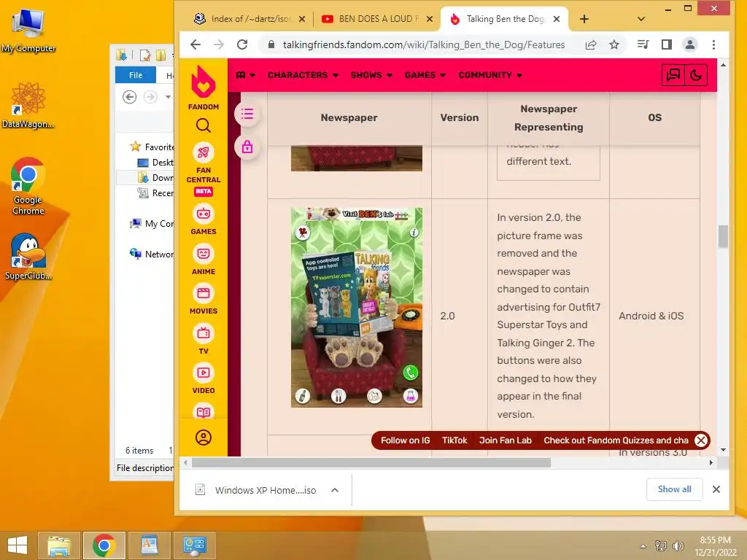Toggle the Chrome side panel
This screenshot has height=560, width=747.
(667, 44)
